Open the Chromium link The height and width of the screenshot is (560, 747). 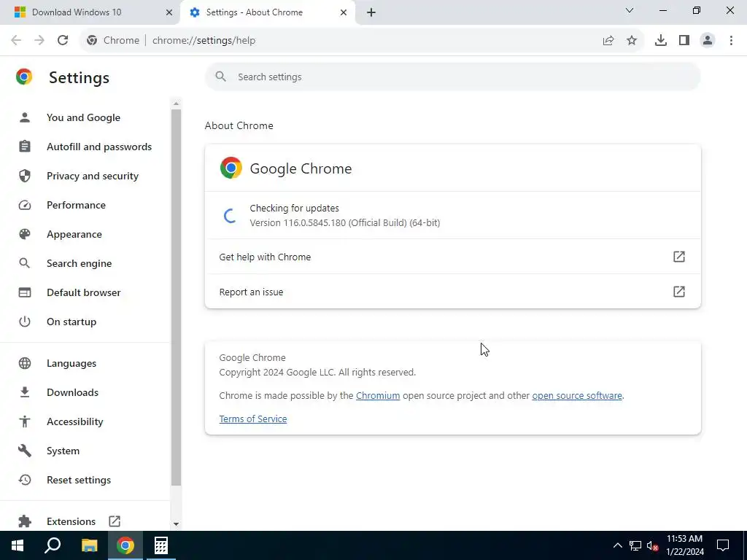pyautogui.click(x=378, y=396)
